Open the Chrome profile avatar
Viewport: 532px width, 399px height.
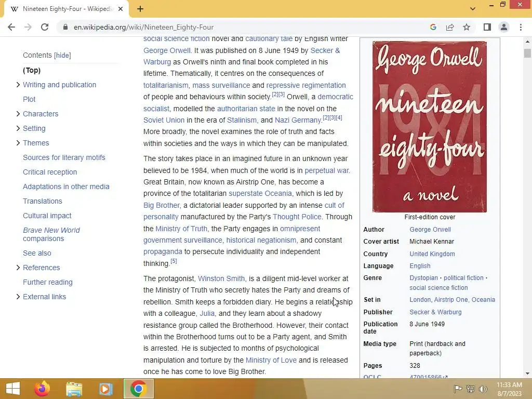pos(504,27)
